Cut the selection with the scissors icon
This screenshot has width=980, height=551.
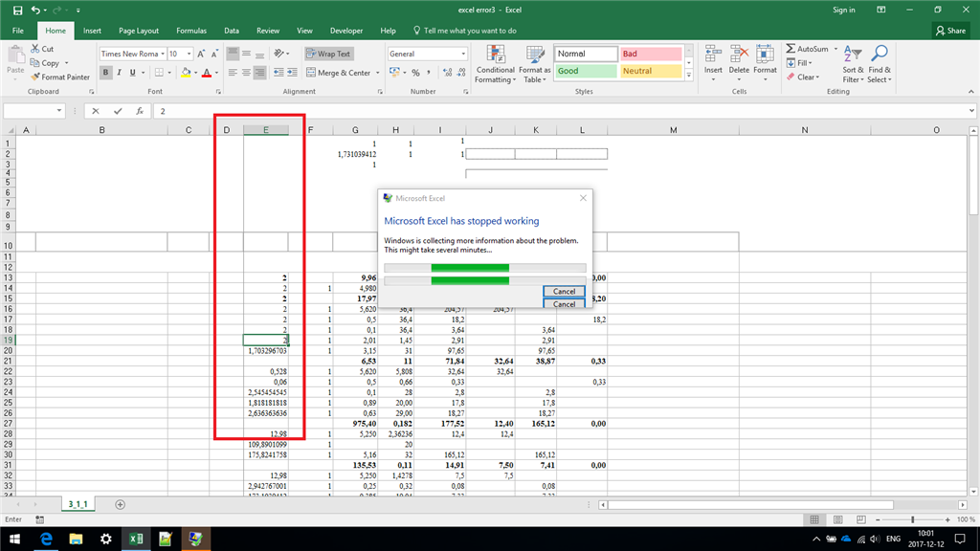click(x=42, y=49)
